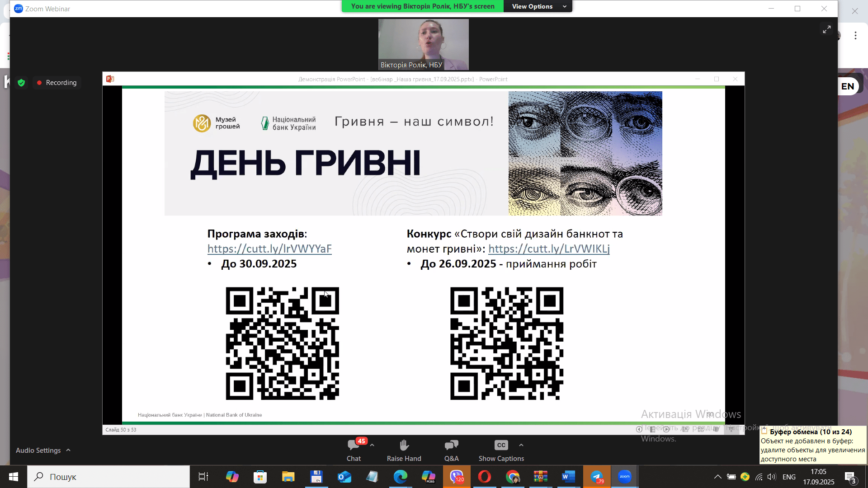Show hidden system tray icons
This screenshot has width=868, height=488.
(717, 477)
